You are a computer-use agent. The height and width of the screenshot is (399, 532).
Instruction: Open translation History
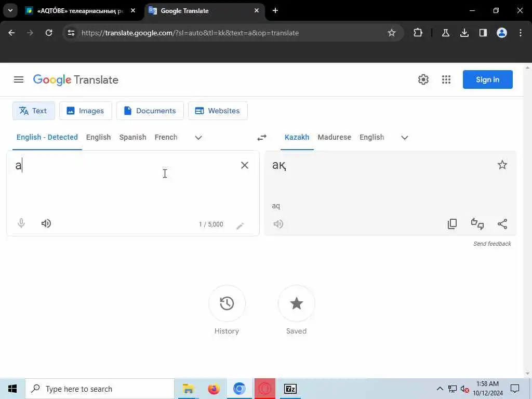click(227, 303)
